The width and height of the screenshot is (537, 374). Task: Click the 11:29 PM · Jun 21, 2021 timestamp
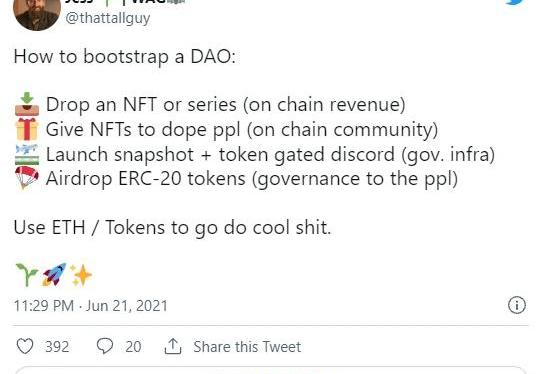point(91,306)
